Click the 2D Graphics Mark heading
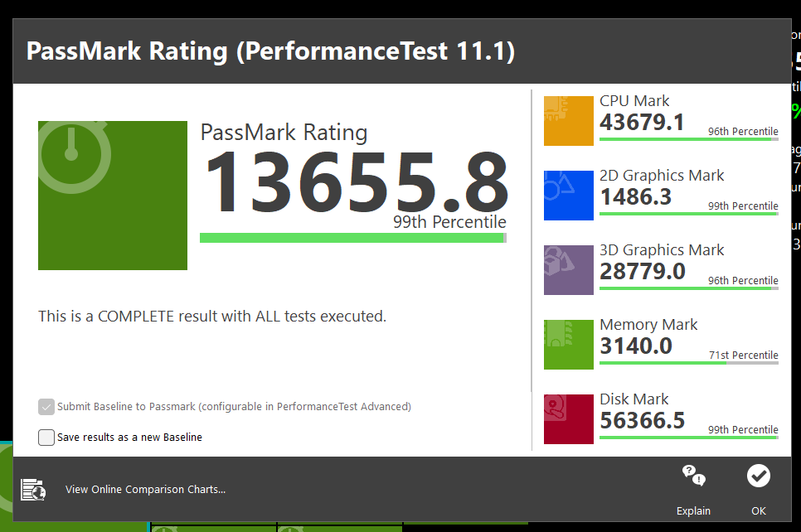Image resolution: width=801 pixels, height=532 pixels. (x=662, y=176)
